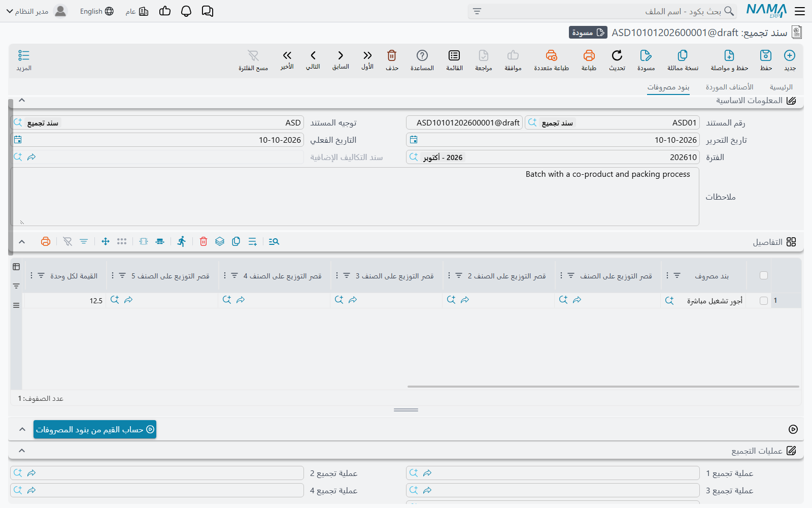The height and width of the screenshot is (508, 812).
Task: Tick the select-all checkbox in the grid header
Action: (x=764, y=275)
